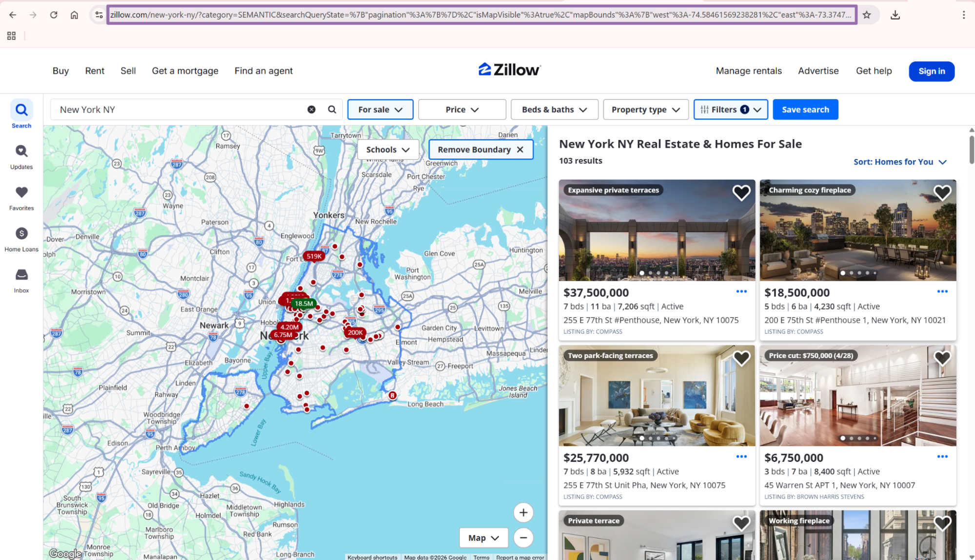Favorite the Private terrace listing
This screenshot has width=975, height=560.
click(741, 523)
